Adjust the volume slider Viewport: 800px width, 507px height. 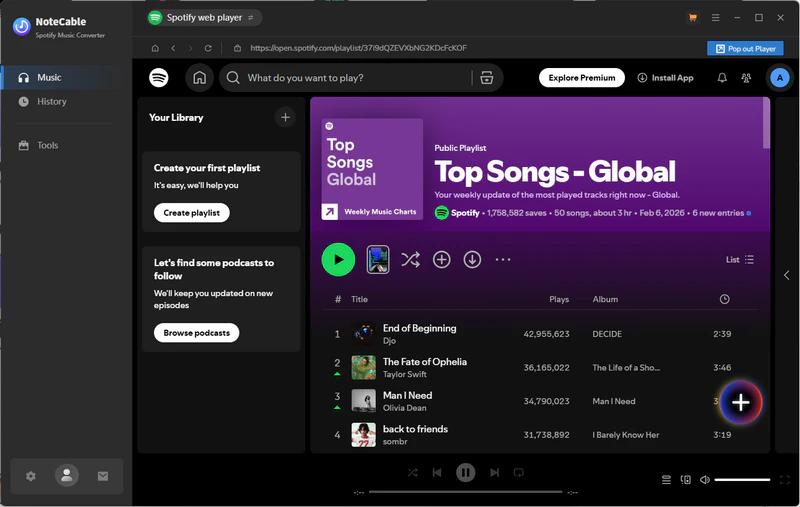coord(742,480)
